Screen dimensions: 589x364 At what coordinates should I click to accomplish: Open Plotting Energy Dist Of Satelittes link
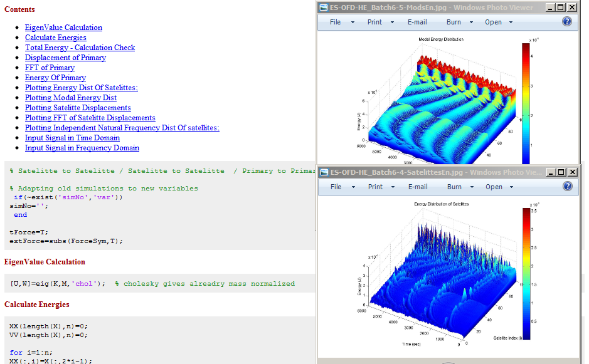click(82, 88)
